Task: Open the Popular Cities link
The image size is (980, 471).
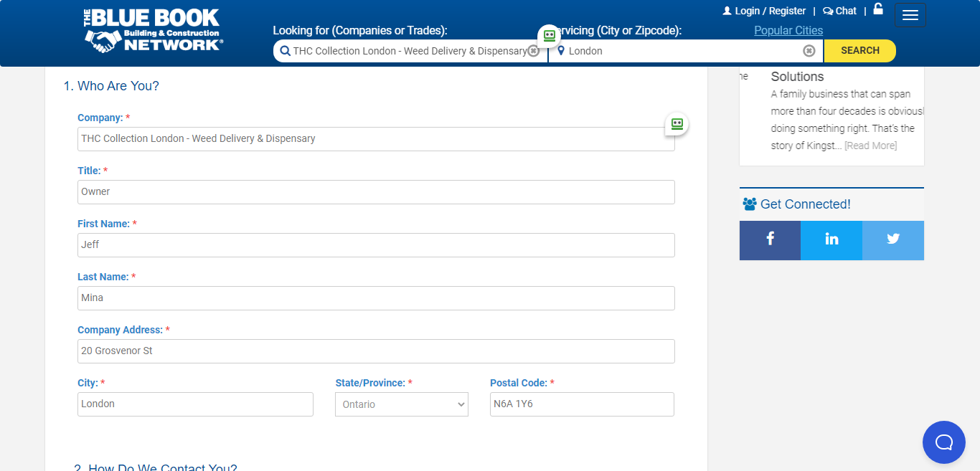Action: pyautogui.click(x=788, y=30)
